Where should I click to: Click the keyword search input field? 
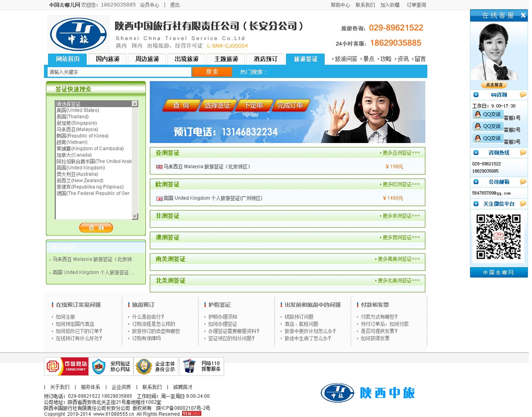(x=119, y=72)
